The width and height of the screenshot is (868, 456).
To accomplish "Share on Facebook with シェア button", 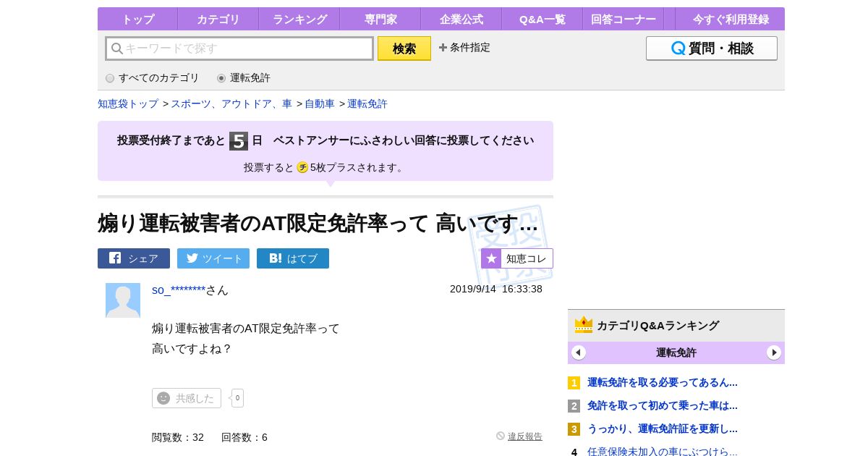I will 134,258.
